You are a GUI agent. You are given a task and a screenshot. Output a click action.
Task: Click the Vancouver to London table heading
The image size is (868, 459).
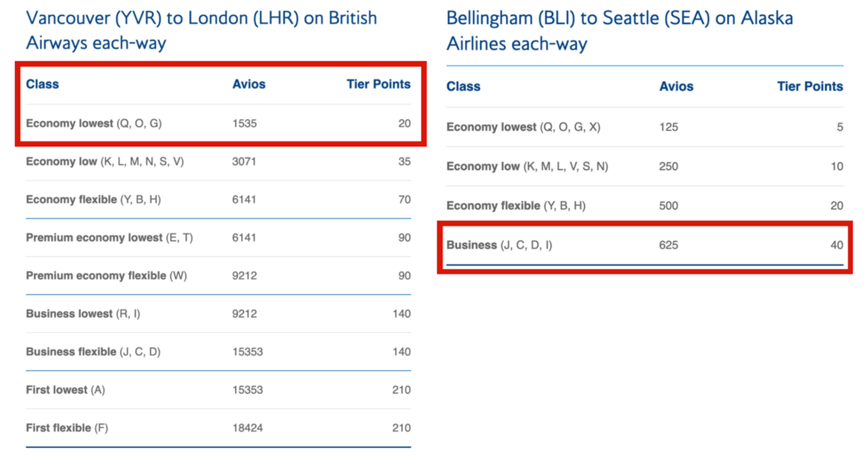coord(201,30)
